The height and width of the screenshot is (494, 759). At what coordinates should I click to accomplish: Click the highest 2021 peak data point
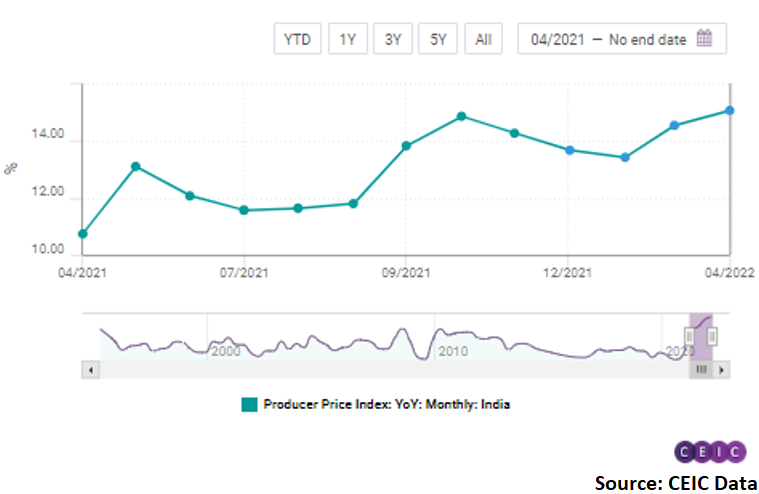click(461, 116)
